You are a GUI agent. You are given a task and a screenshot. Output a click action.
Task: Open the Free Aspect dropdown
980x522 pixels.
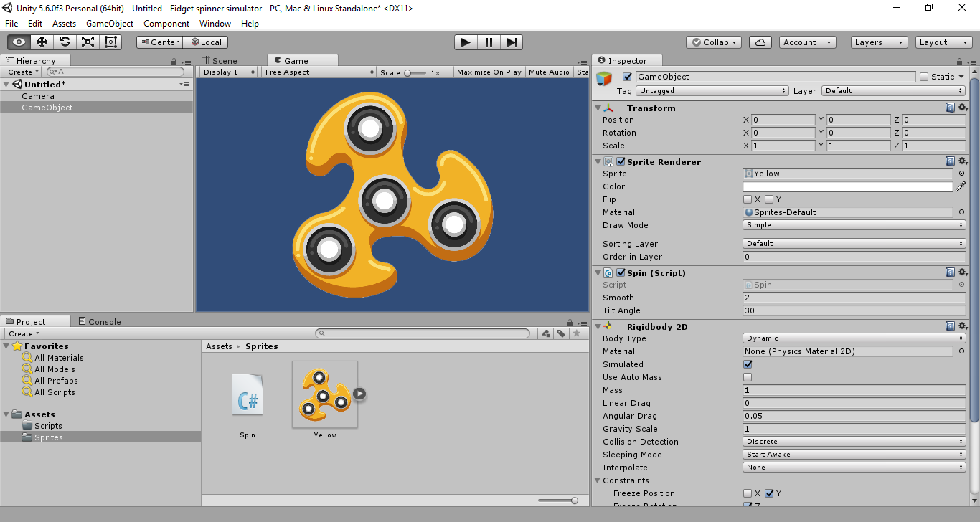(x=318, y=72)
